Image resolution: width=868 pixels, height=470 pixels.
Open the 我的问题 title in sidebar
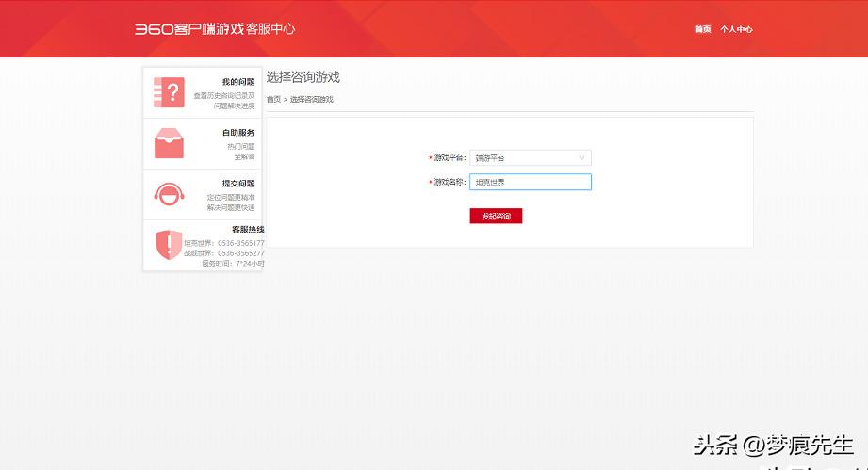[238, 82]
